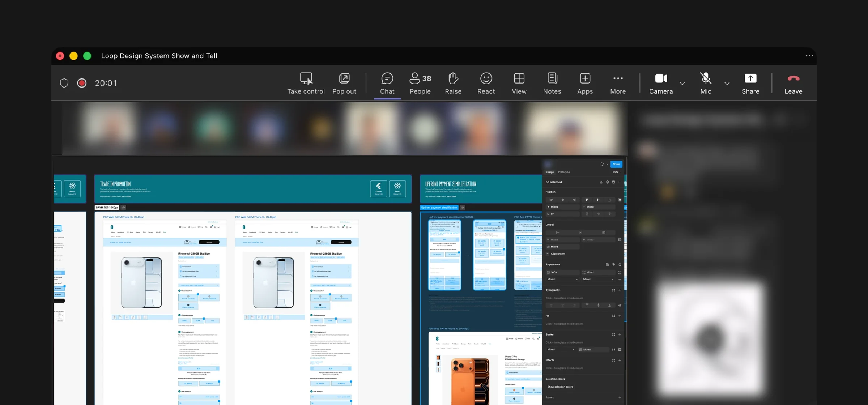Image resolution: width=868 pixels, height=405 pixels.
Task: Expand Mic options chevron
Action: click(x=727, y=84)
